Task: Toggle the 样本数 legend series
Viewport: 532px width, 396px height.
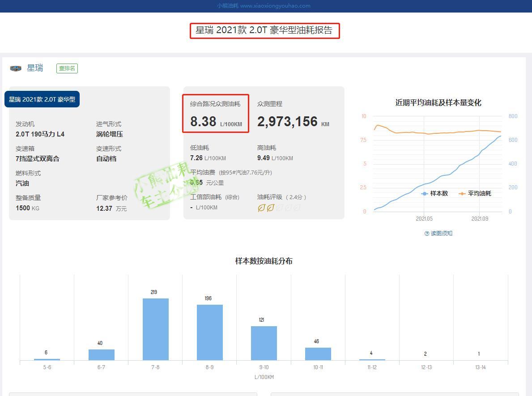Action: click(x=434, y=193)
